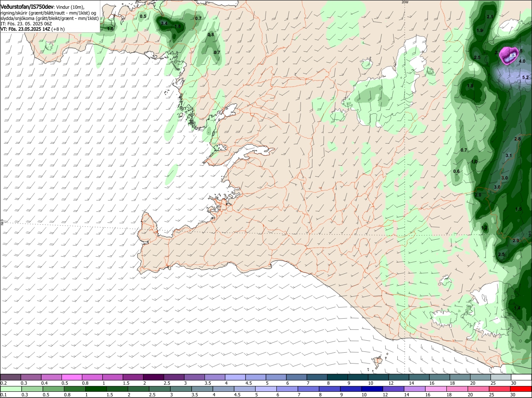Click the 'IT: Fös. 23. 05. 2025 06Z' line
Screen dimensions: 532x398
[26, 24]
